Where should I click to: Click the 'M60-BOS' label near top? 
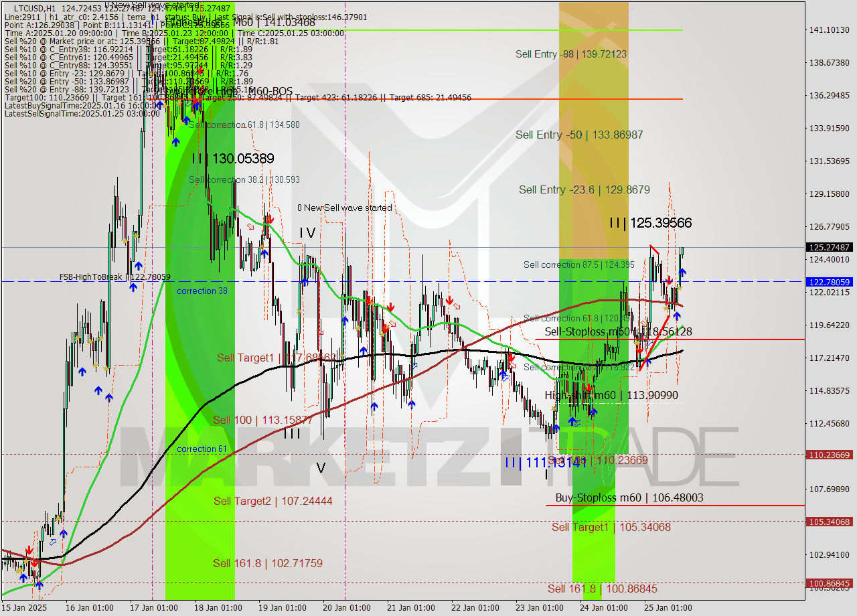[x=270, y=91]
